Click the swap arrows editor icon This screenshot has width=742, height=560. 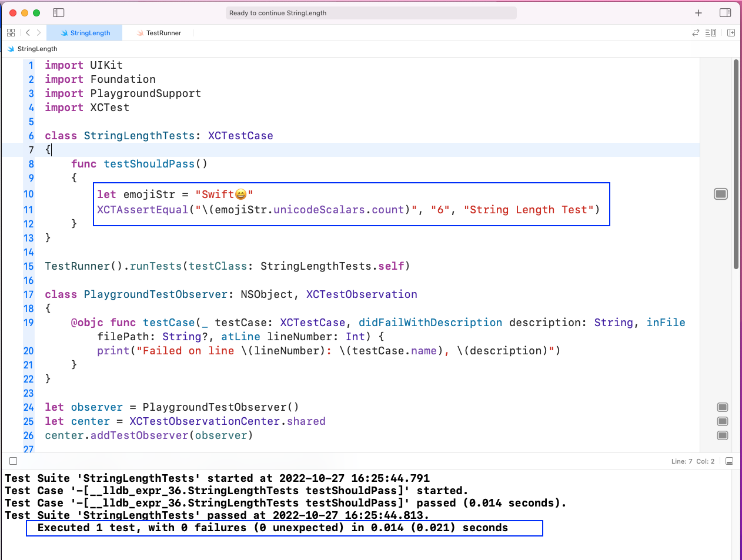(696, 33)
